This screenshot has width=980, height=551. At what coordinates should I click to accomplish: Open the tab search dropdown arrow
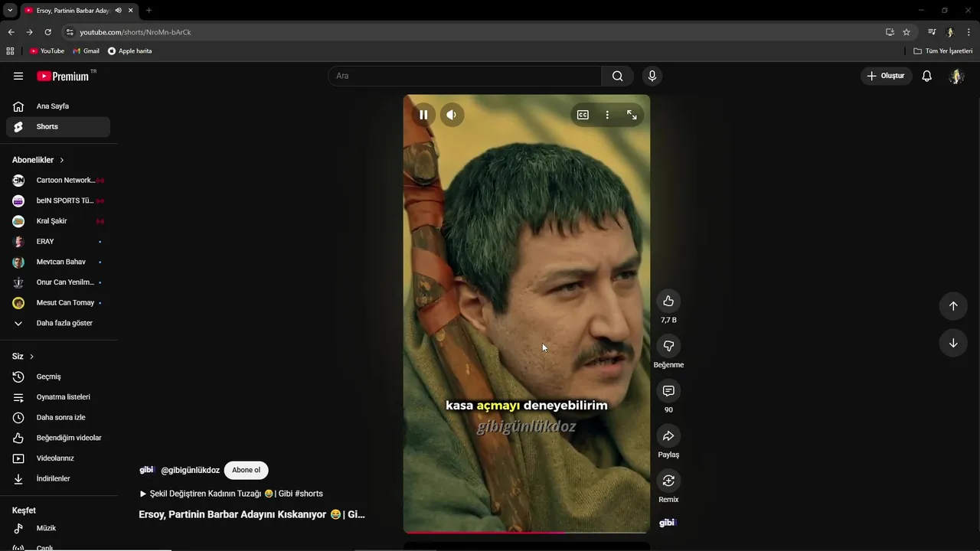(x=10, y=10)
